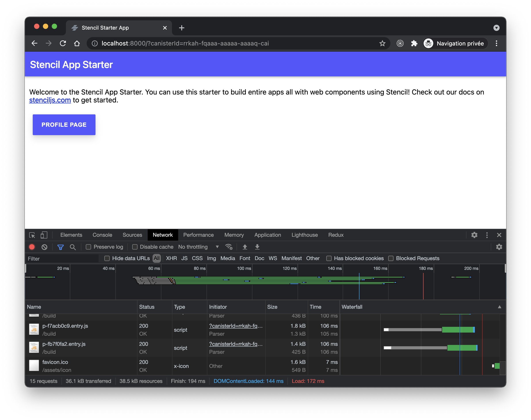Go to the Memory tab
The height and width of the screenshot is (420, 531).
point(234,235)
